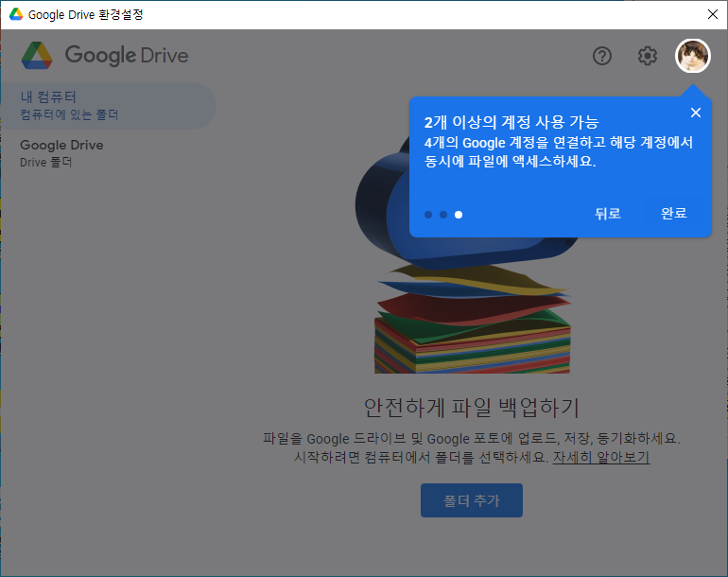The height and width of the screenshot is (577, 728).
Task: Go to the second tip page dot
Action: pos(443,215)
